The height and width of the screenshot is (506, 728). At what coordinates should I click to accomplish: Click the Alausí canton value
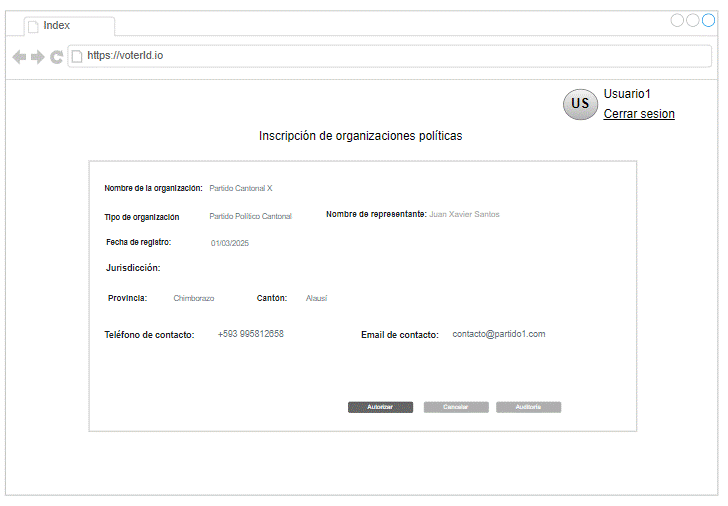317,298
